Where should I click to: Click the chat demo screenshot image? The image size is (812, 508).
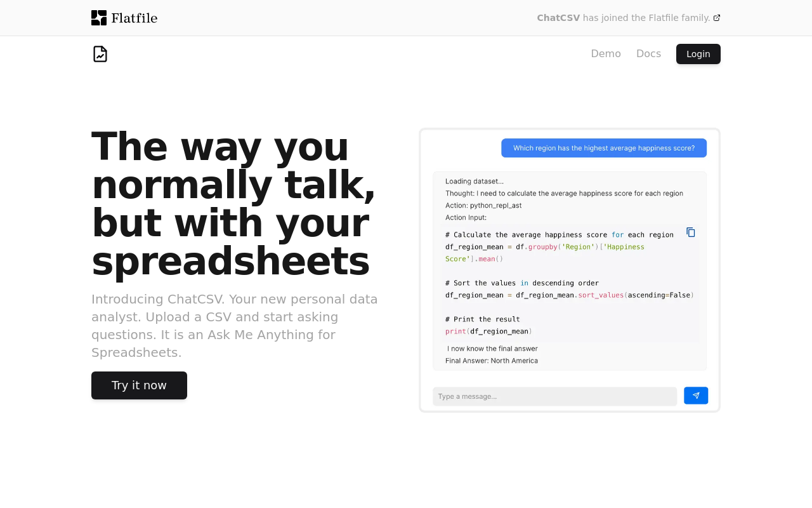(x=570, y=270)
